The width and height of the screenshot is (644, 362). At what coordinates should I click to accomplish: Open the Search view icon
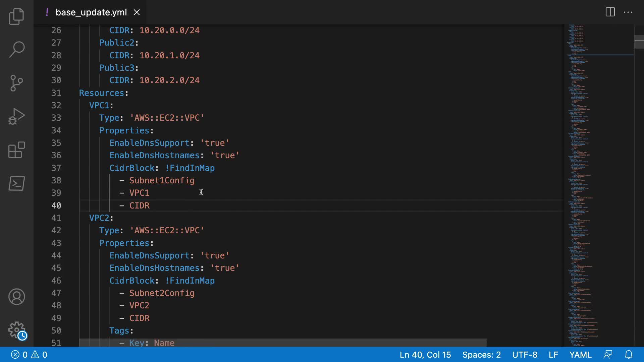[x=16, y=49]
